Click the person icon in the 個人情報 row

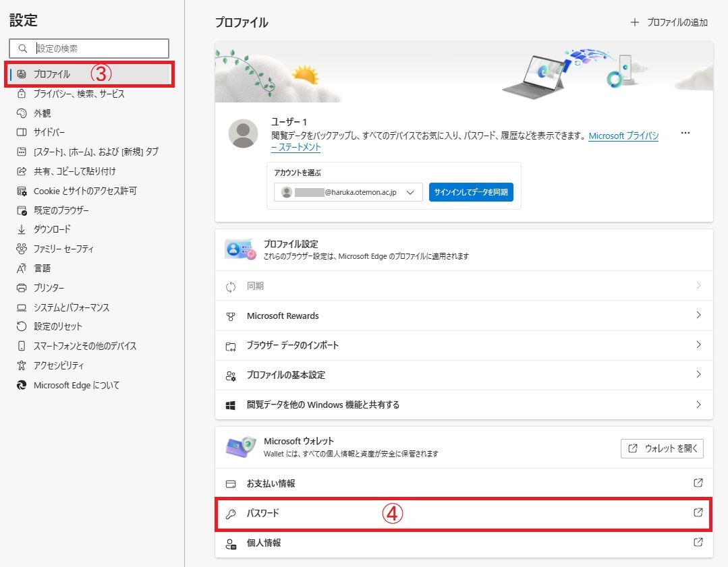pos(230,543)
